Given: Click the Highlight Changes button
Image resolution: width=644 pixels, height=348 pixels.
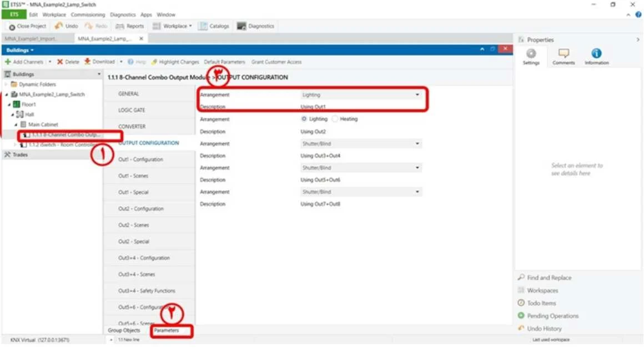Looking at the screenshot, I should (175, 62).
